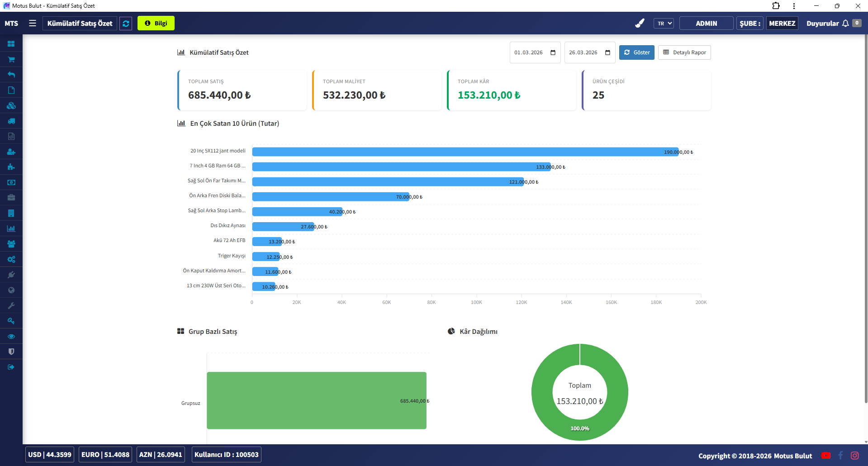The height and width of the screenshot is (466, 868).
Task: Open the gears settings sidebar icon
Action: pyautogui.click(x=11, y=259)
